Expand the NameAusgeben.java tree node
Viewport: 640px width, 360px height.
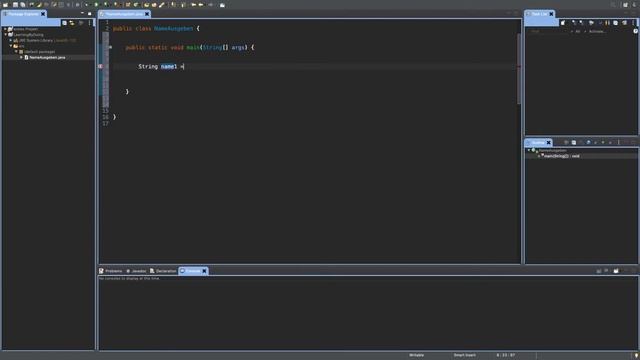click(21, 58)
